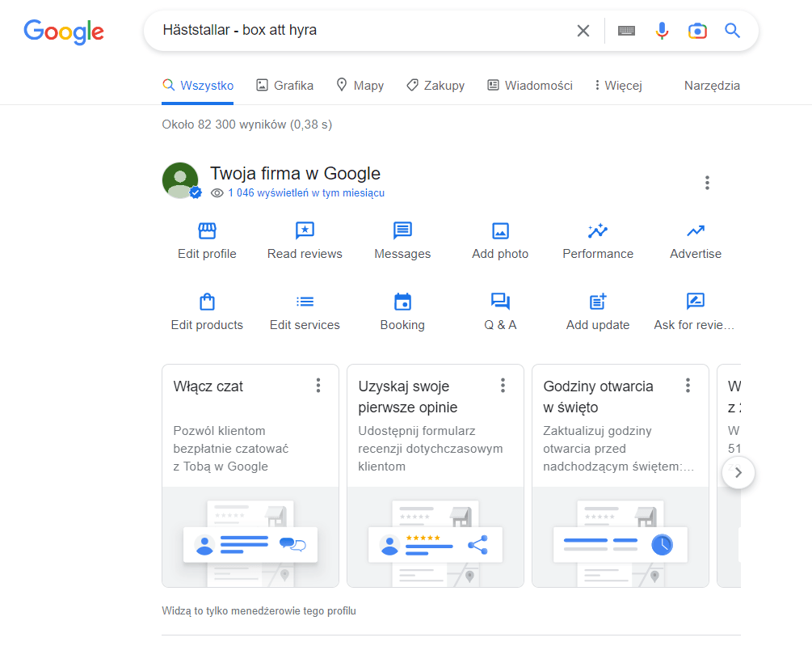Open the Read reviews star icon
Viewport: 812px width, 646px height.
[x=305, y=230]
